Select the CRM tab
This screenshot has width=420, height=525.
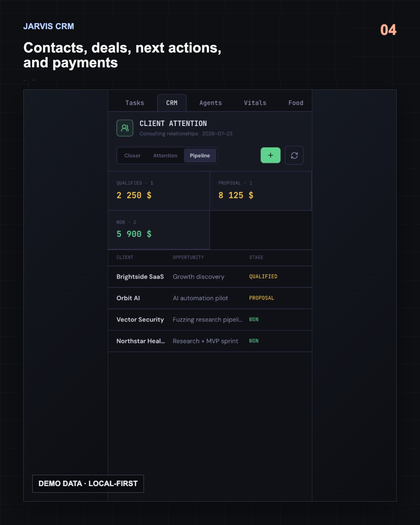click(172, 103)
